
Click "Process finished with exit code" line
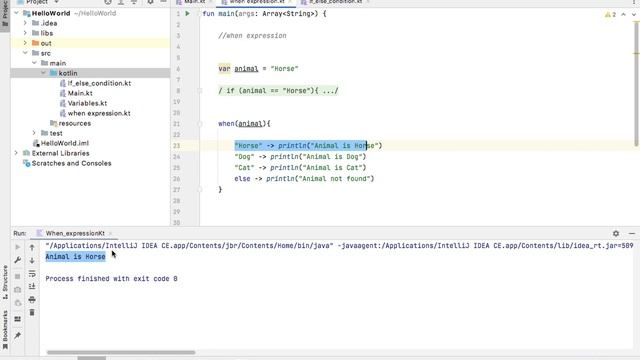tap(111, 279)
